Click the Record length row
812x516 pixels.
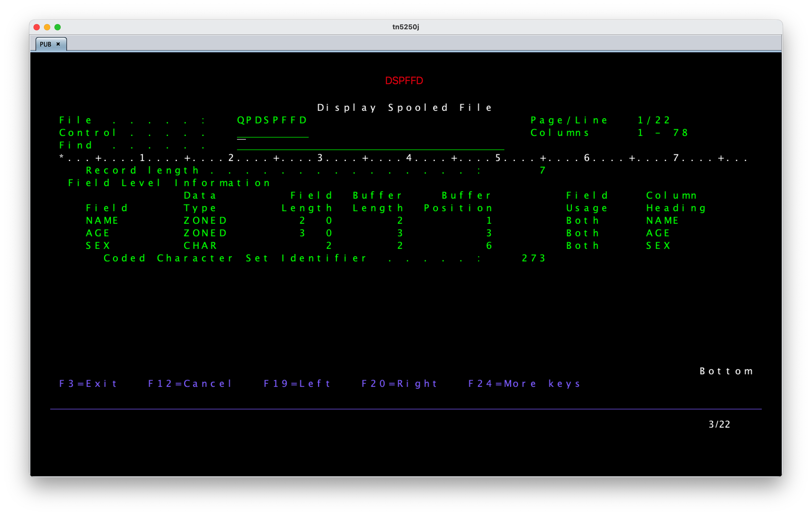316,170
